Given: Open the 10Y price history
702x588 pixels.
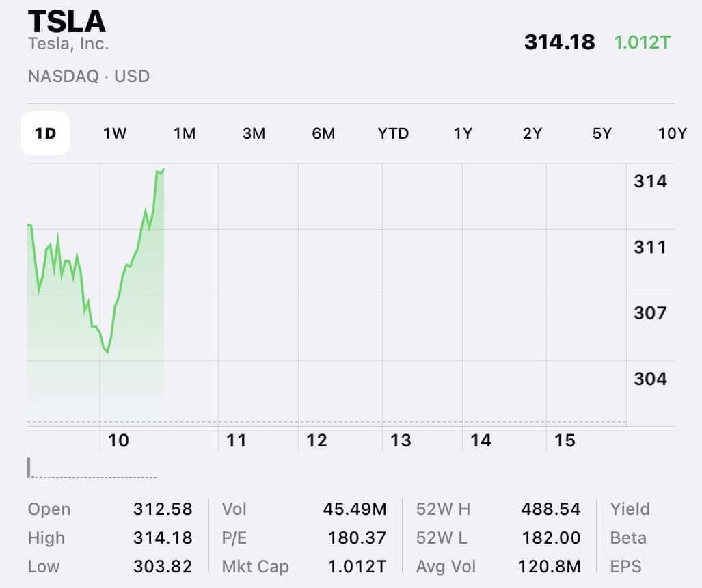Looking at the screenshot, I should (x=672, y=133).
